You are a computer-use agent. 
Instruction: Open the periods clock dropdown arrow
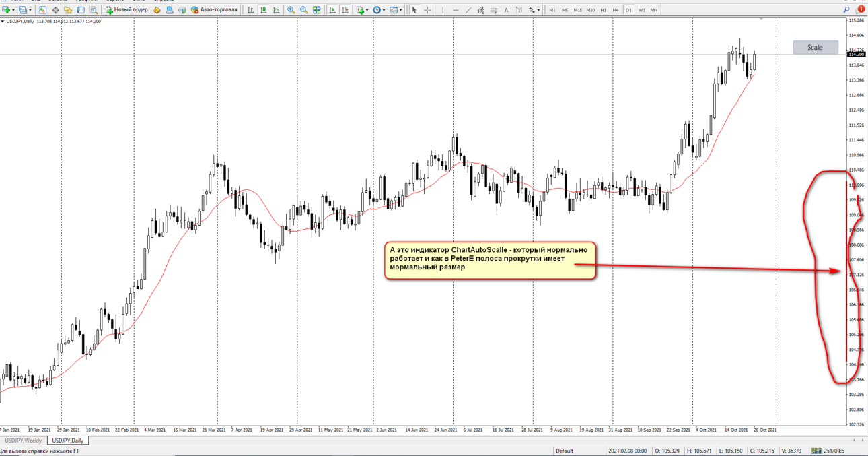tap(384, 10)
